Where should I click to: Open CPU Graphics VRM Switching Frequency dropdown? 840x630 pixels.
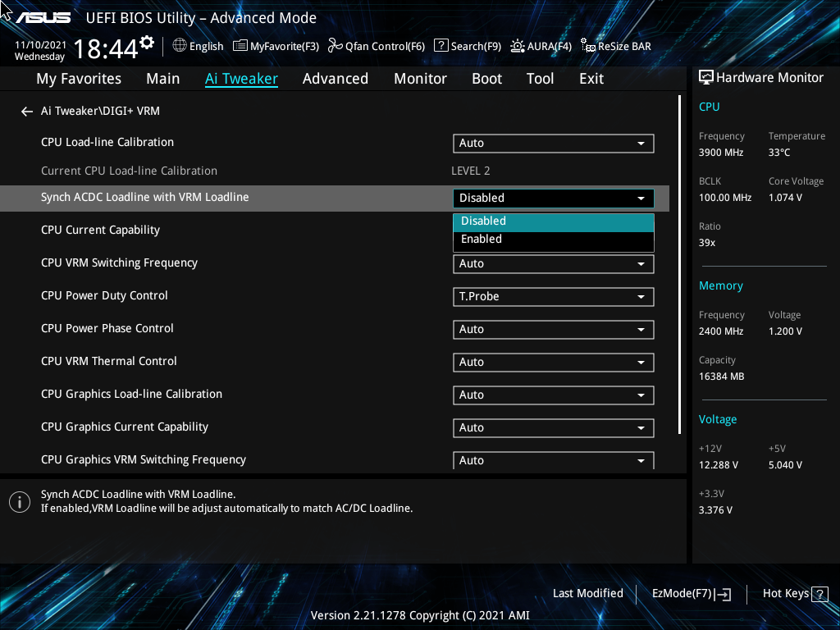(x=554, y=461)
